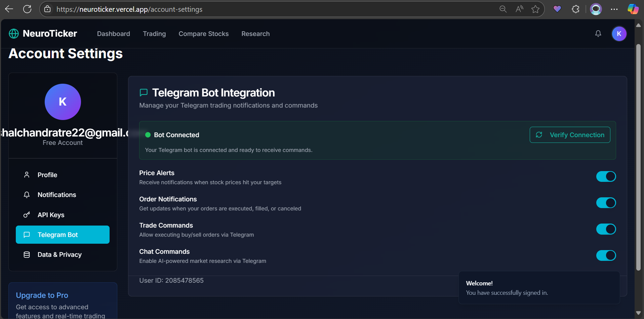Open Compare Stocks in navbar

tap(204, 34)
